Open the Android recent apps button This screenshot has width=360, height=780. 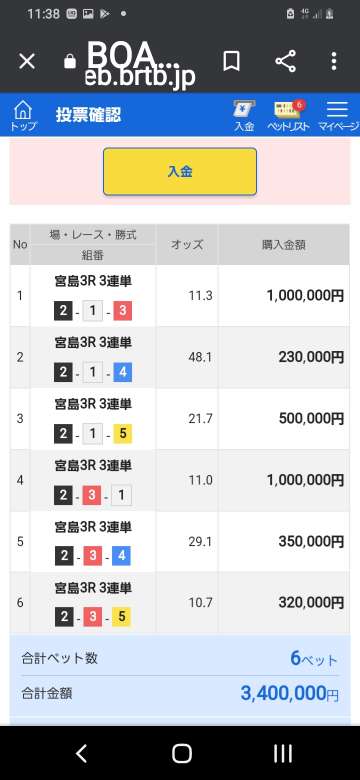tap(283, 754)
